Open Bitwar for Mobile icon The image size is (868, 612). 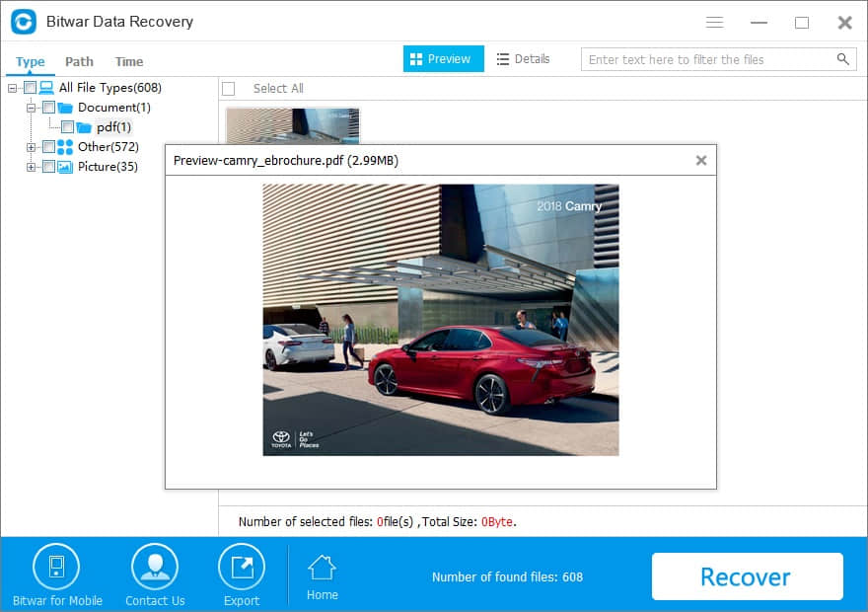[56, 567]
